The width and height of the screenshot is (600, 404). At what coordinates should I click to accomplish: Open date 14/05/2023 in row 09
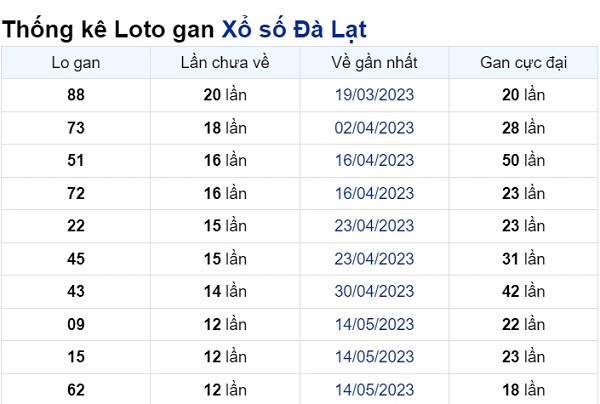374,324
